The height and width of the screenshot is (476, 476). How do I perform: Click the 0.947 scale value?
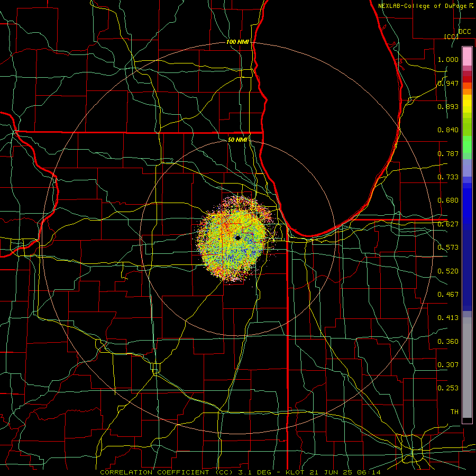click(x=448, y=83)
